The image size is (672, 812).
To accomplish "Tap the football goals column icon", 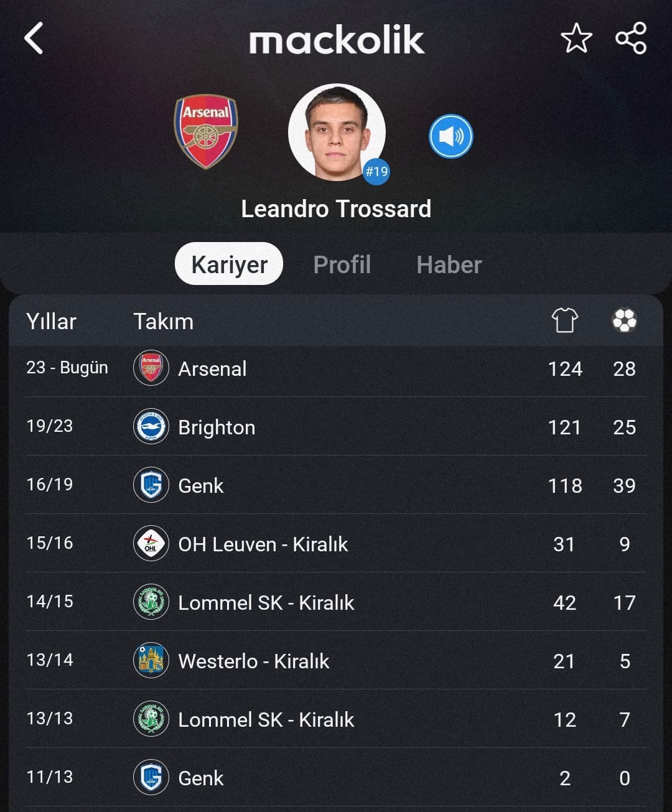I will tap(624, 321).
